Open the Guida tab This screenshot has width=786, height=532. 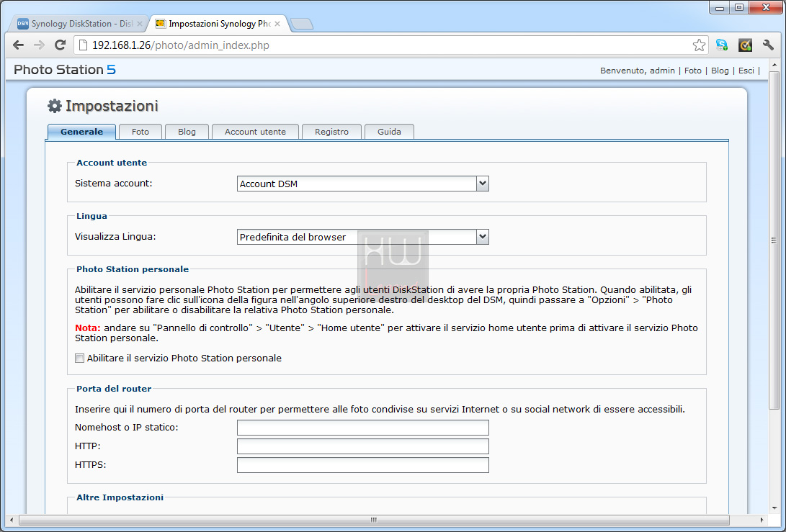coord(389,132)
